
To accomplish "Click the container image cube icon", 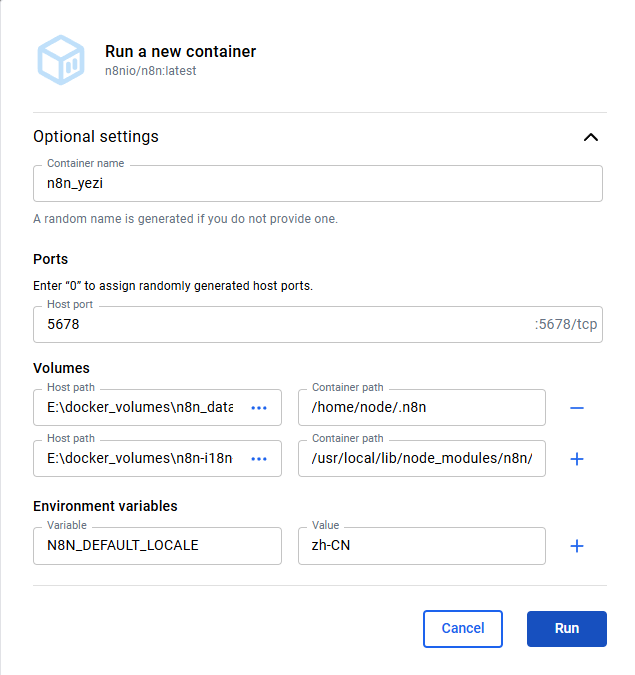I will (61, 60).
